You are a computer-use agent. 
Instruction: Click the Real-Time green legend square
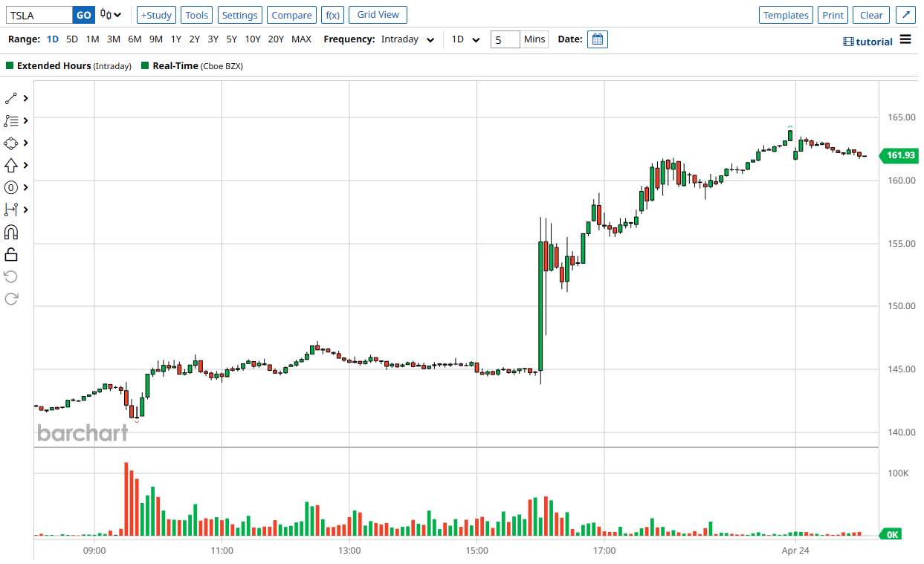[145, 65]
